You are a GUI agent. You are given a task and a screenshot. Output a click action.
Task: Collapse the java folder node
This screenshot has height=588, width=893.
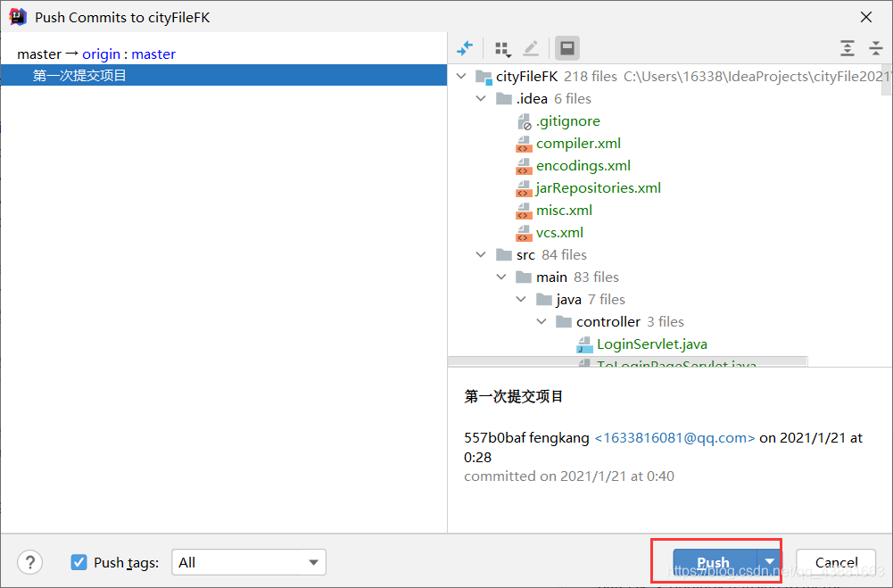point(521,299)
